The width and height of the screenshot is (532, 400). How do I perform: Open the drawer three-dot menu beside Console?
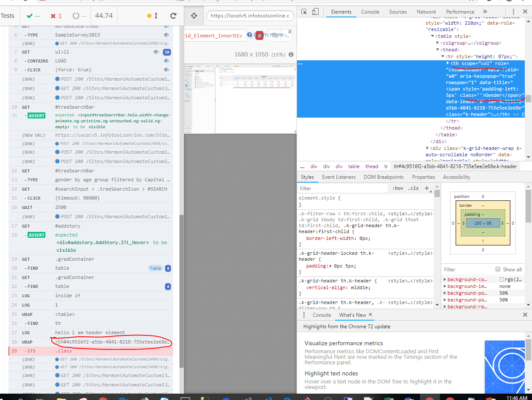(x=304, y=315)
